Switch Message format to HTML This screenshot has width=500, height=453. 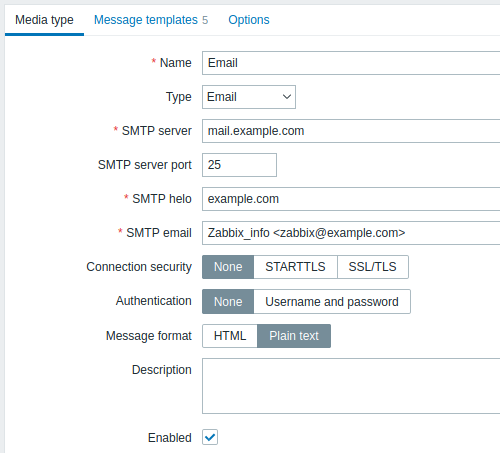[230, 336]
